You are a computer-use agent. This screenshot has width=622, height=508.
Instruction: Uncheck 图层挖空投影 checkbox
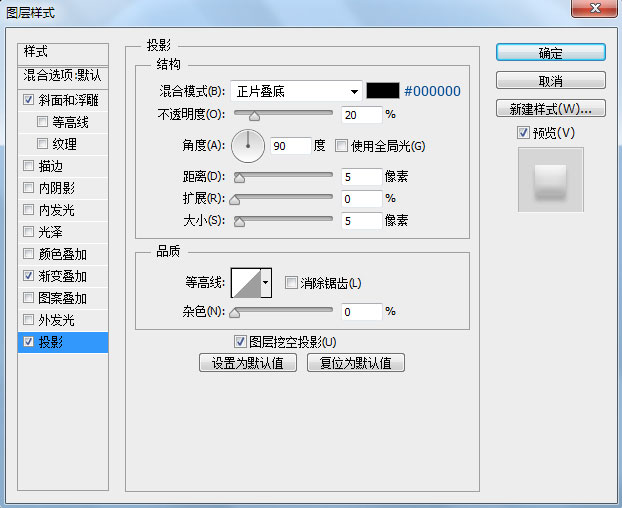[x=240, y=341]
